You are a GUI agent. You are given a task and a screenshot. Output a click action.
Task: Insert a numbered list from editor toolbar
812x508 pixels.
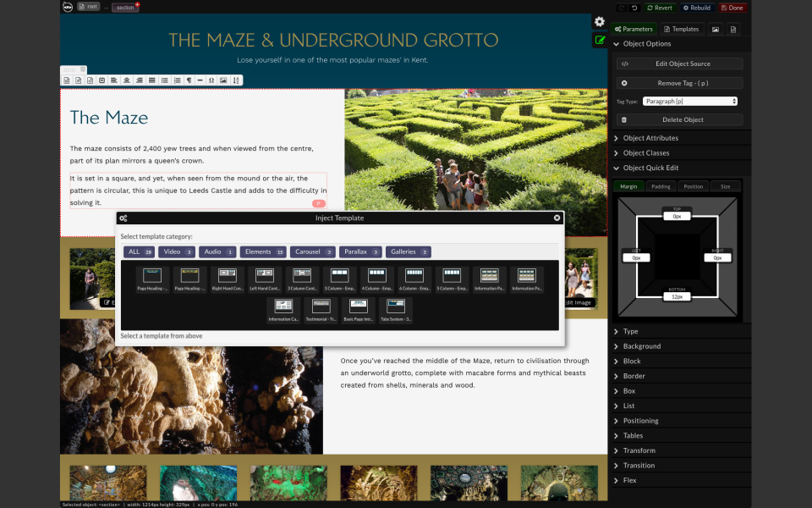click(177, 80)
